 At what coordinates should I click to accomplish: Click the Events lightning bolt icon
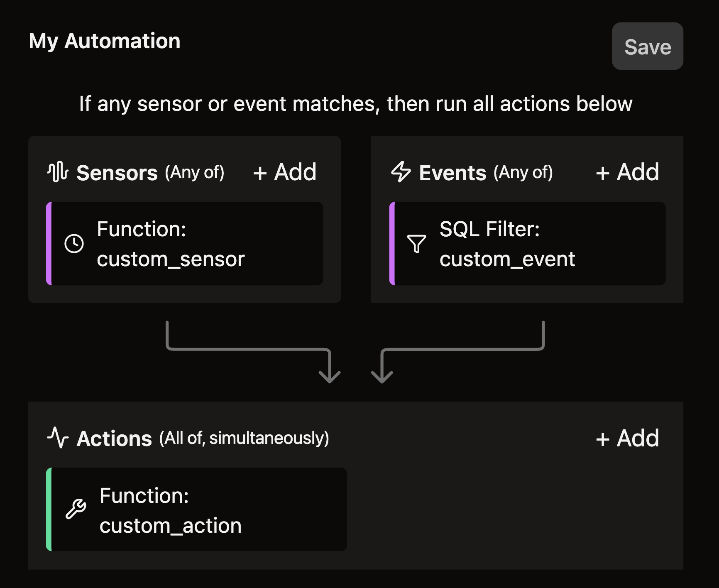coord(401,172)
